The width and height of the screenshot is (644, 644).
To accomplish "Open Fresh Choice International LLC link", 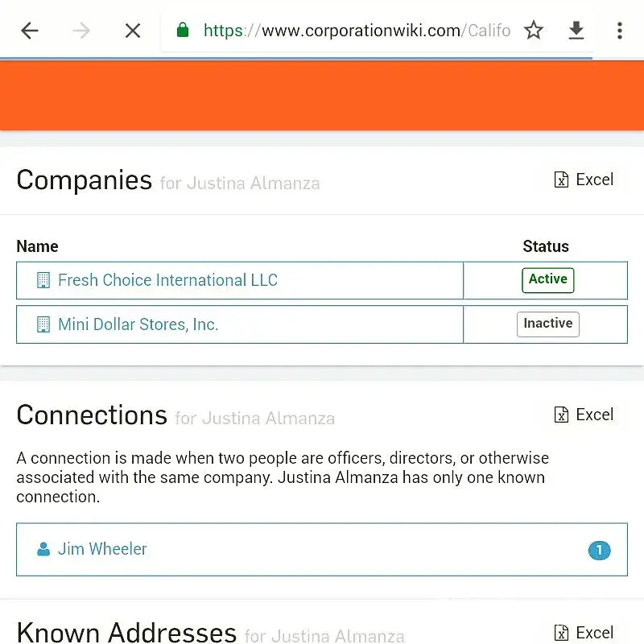I will point(167,280).
